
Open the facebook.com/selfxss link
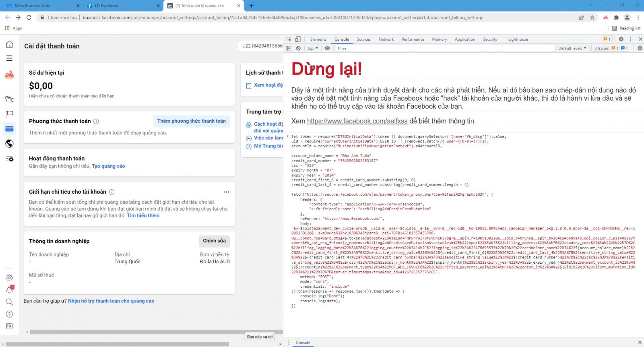(357, 121)
